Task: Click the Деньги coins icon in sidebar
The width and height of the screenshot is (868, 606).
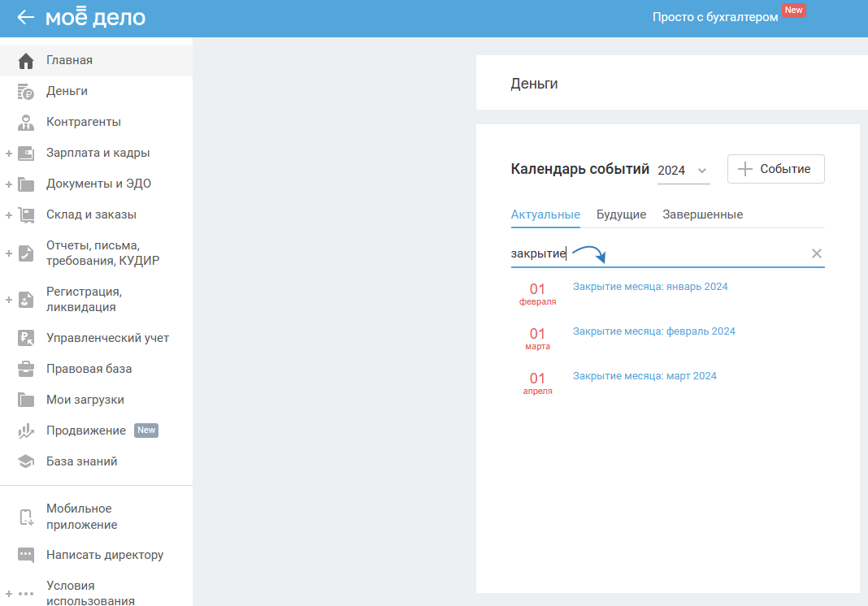Action: [x=26, y=92]
